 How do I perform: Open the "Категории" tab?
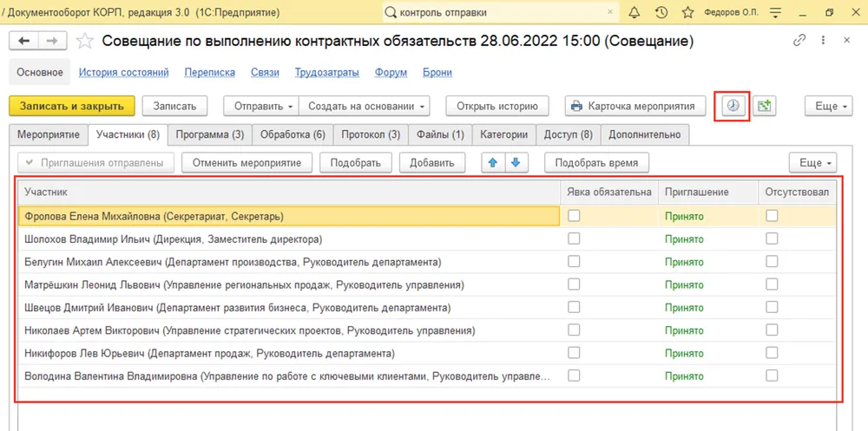[503, 134]
